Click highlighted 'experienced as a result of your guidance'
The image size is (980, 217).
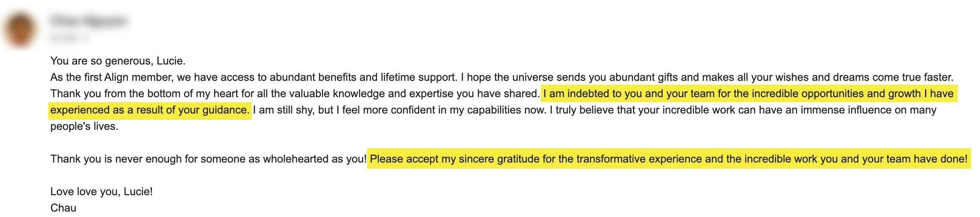(150, 110)
